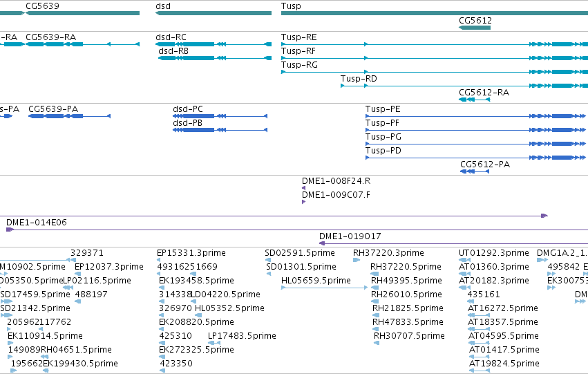Click the 329371 feature label
The height and width of the screenshot is (374, 588).
coord(86,253)
